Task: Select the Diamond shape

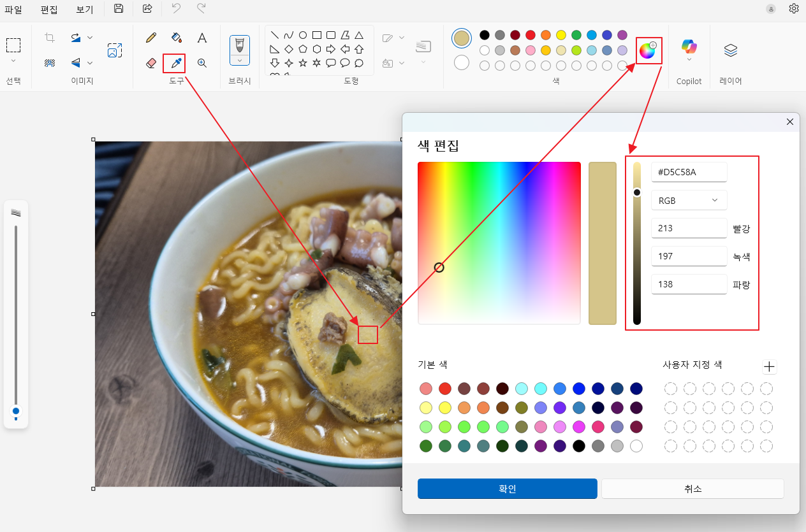Action: pos(289,49)
